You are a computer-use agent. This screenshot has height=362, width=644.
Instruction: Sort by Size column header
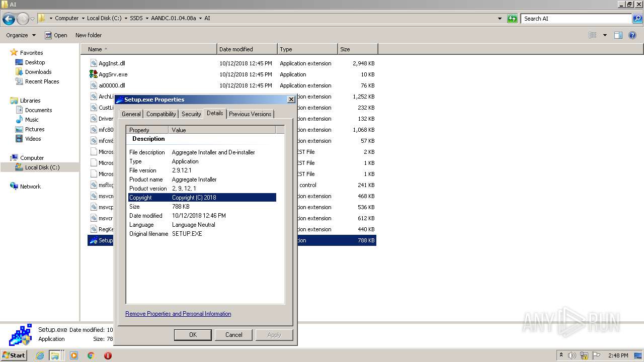[358, 49]
